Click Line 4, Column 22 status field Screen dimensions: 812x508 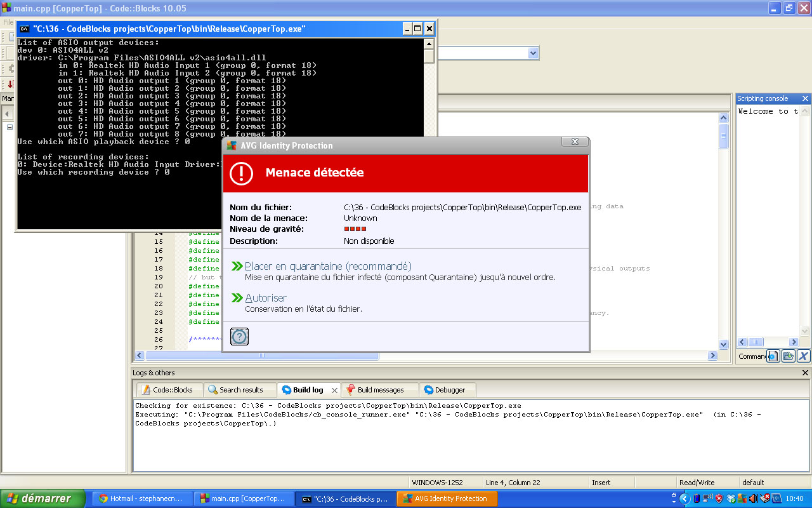click(x=513, y=483)
